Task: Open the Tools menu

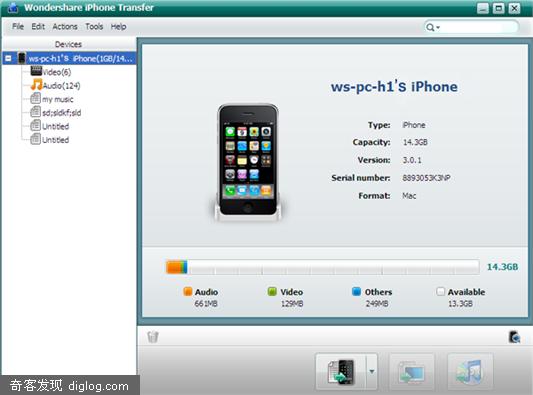Action: (94, 27)
